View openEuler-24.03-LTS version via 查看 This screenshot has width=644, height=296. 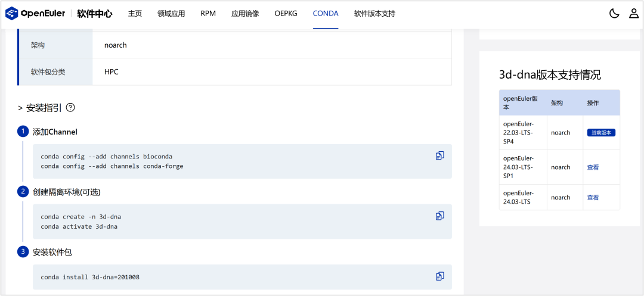593,198
